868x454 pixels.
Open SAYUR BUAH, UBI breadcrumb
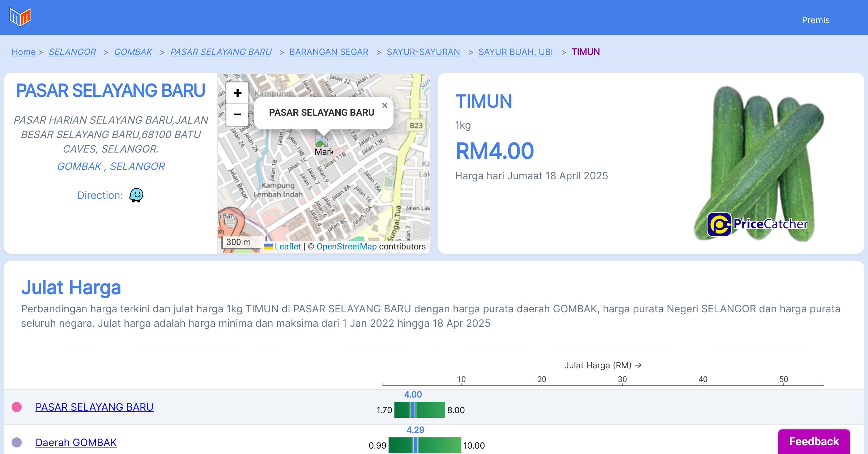[x=515, y=52]
